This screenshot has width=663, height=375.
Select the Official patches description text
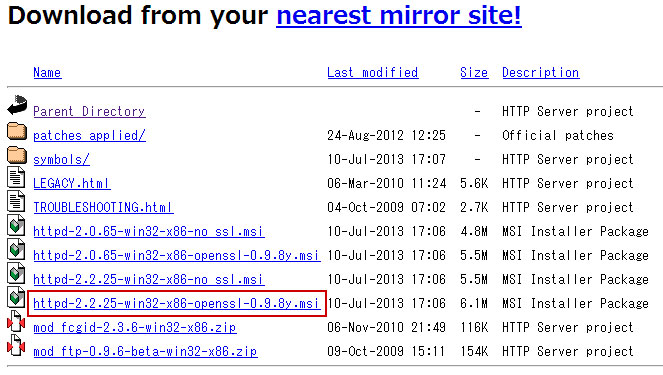(x=558, y=136)
